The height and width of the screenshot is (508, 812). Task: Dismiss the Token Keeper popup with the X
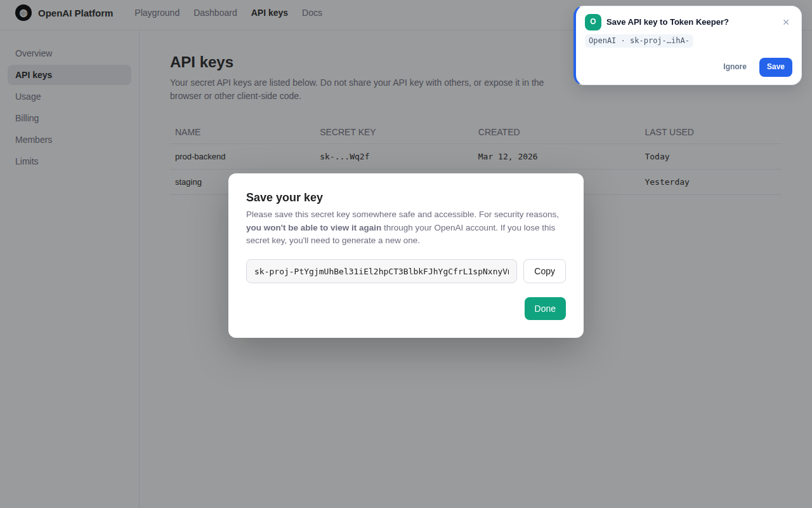click(786, 22)
